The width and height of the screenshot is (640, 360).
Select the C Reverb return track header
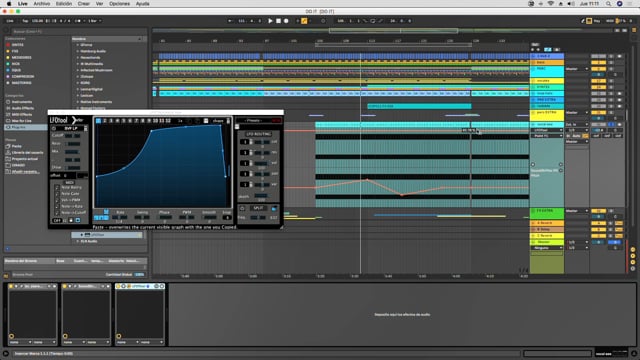click(x=547, y=236)
